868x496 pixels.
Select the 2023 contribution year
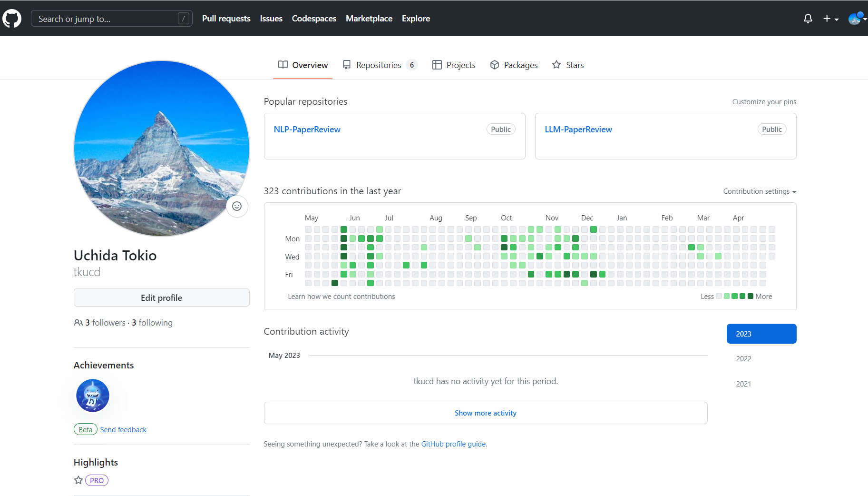pos(761,334)
